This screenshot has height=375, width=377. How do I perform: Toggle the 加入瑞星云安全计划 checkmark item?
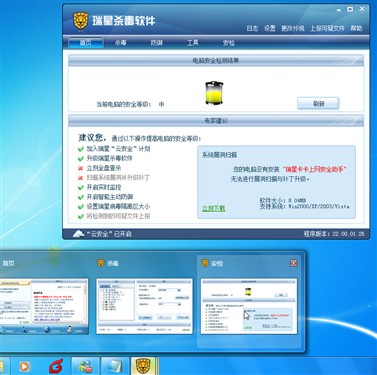[x=80, y=149]
